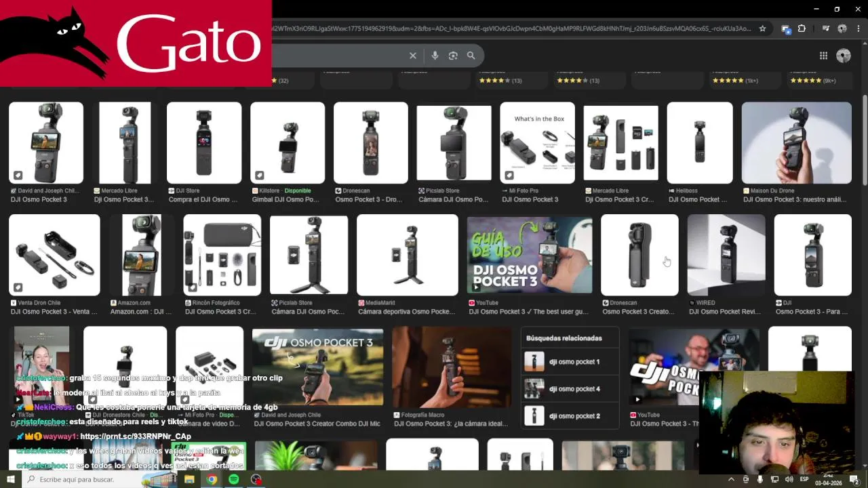Open the 'What's in the Box' image
Image resolution: width=868 pixels, height=488 pixels.
point(537,143)
